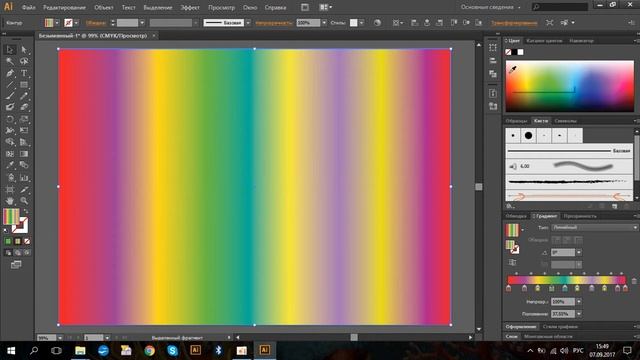The height and width of the screenshot is (360, 640).
Task: Click the gradient position percentage field
Action: click(563, 314)
